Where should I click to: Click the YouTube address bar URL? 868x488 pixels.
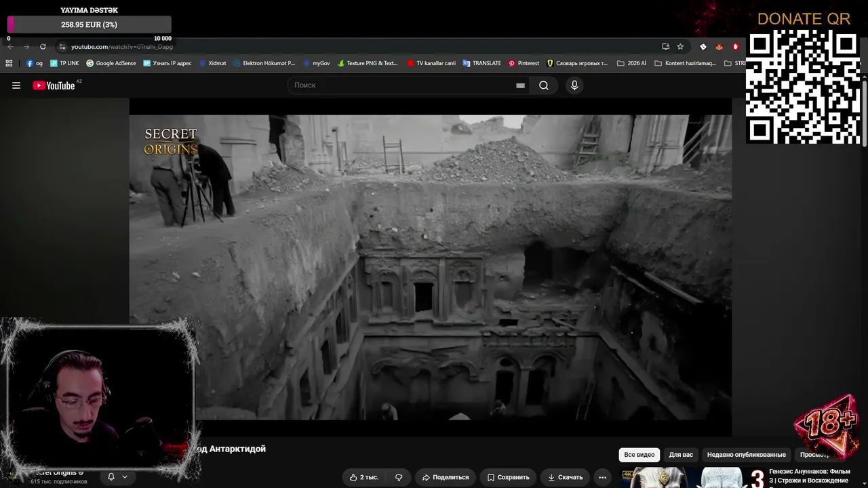[122, 47]
